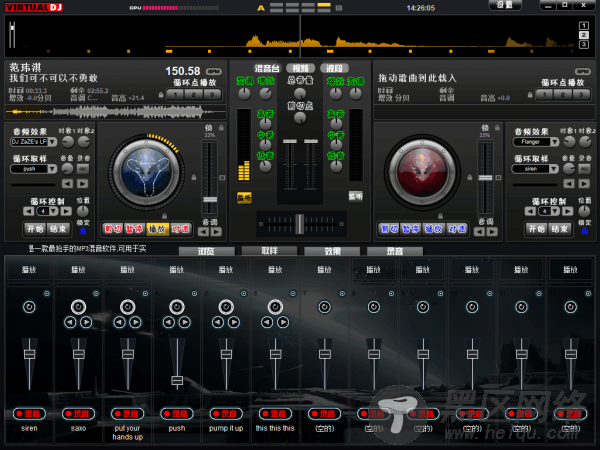Click waveform zoom level 3 button

(x=584, y=44)
